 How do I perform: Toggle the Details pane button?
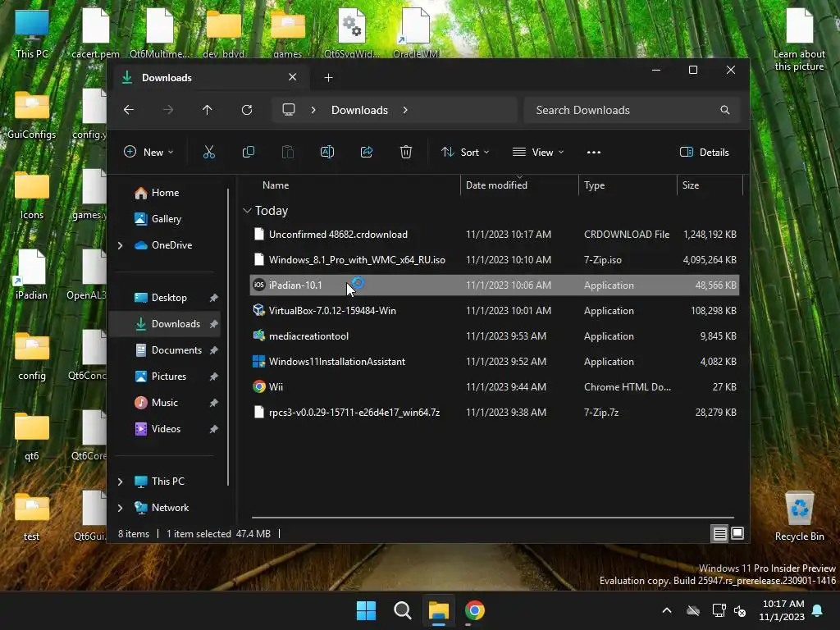point(705,152)
